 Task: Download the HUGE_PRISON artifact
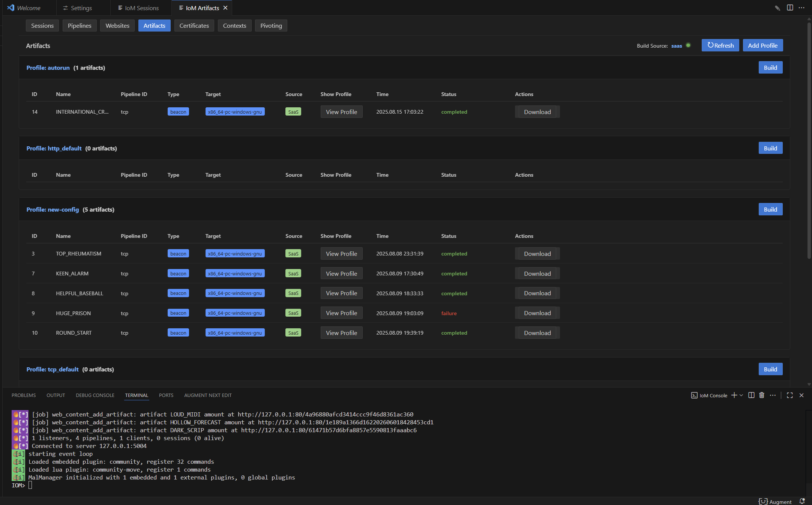[537, 313]
